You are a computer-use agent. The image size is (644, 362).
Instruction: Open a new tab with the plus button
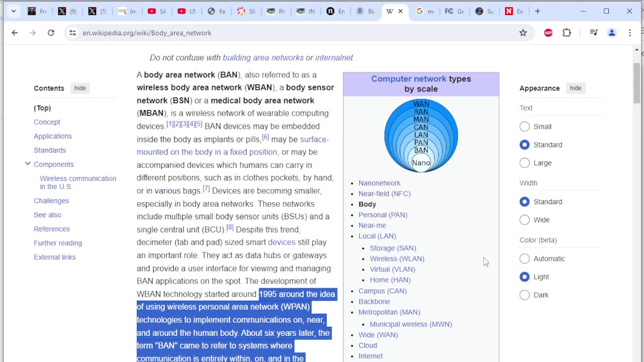(x=537, y=11)
